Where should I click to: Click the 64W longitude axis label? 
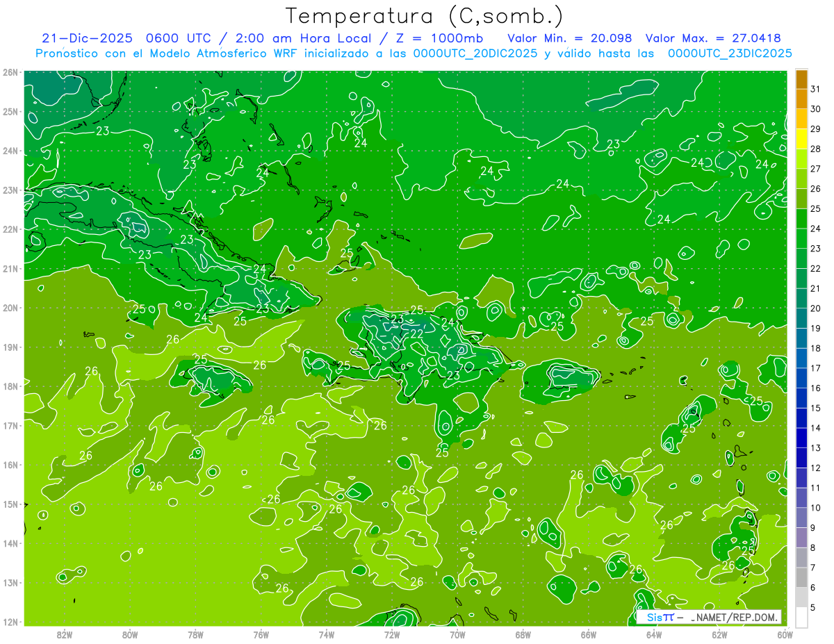pyautogui.click(x=653, y=634)
